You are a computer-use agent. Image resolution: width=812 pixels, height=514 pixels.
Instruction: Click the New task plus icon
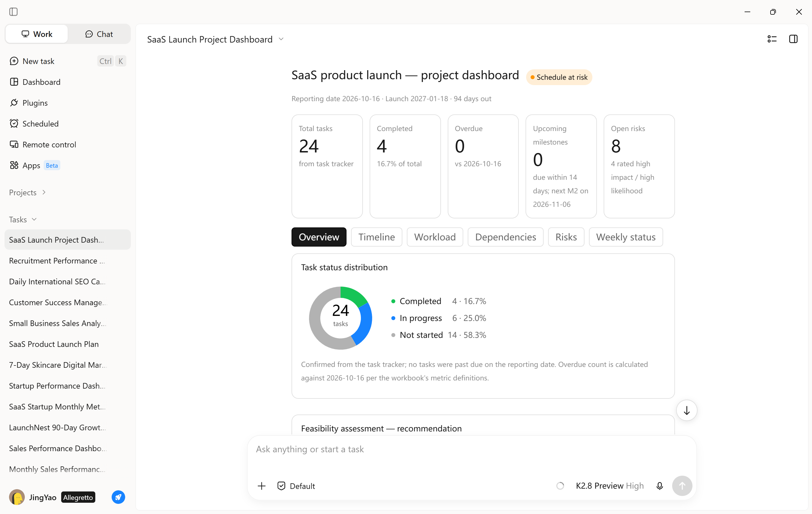pyautogui.click(x=14, y=61)
